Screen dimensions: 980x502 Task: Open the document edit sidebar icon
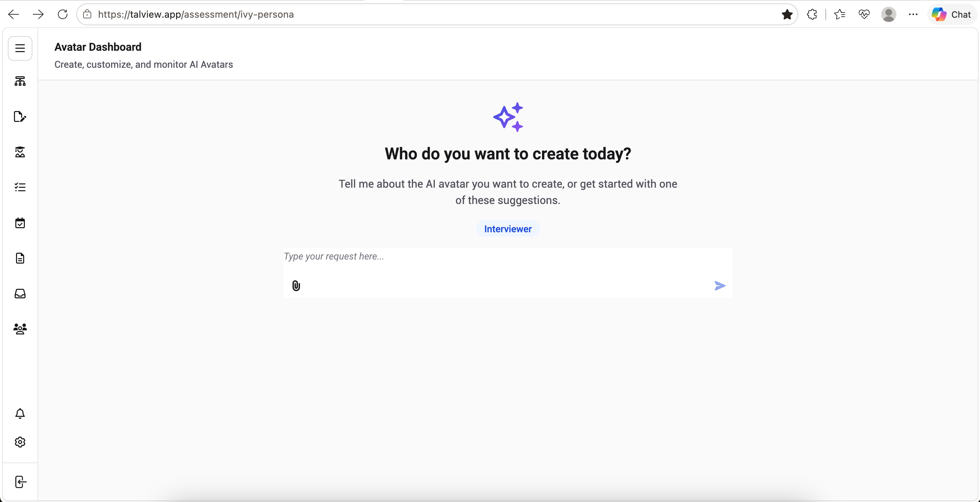[x=20, y=116]
